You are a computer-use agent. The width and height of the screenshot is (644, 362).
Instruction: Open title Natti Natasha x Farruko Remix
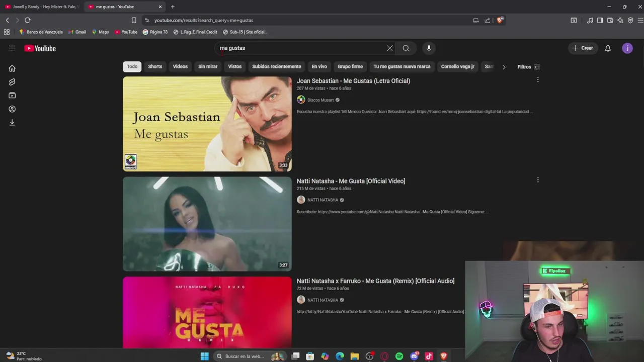(375, 281)
